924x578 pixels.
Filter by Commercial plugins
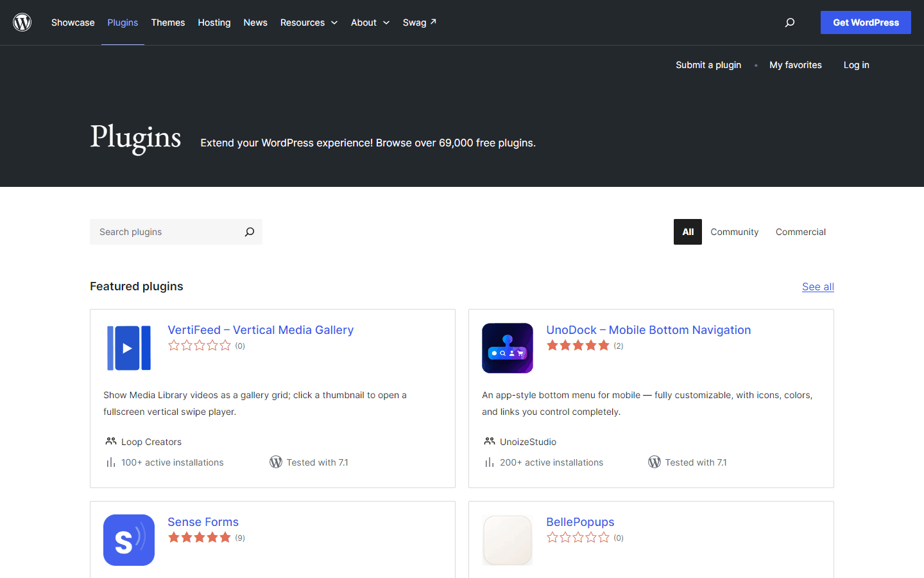tap(801, 232)
